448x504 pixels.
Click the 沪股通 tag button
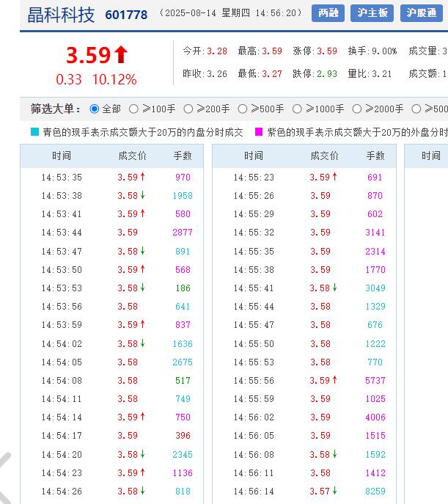[x=422, y=13]
